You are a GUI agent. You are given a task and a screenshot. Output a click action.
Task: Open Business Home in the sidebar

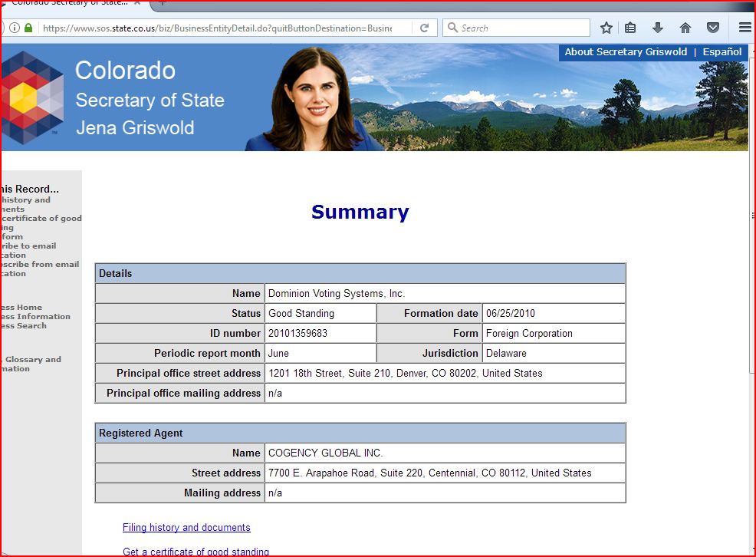[x=21, y=307]
